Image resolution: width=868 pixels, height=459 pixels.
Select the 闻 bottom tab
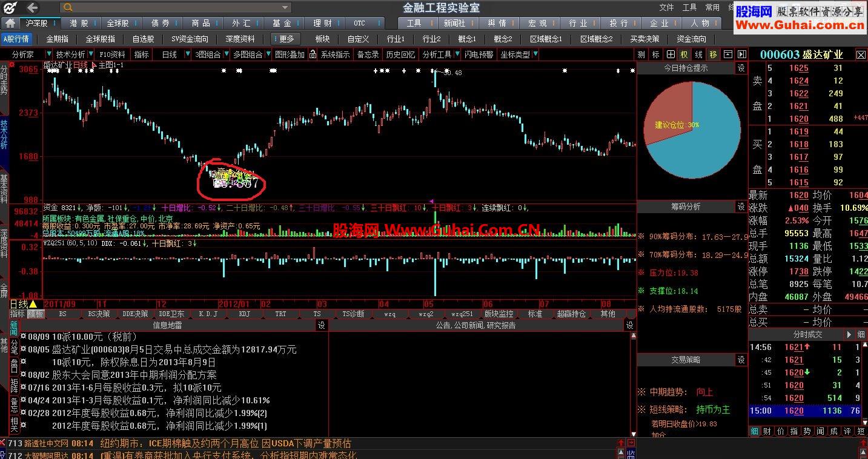[x=821, y=431]
